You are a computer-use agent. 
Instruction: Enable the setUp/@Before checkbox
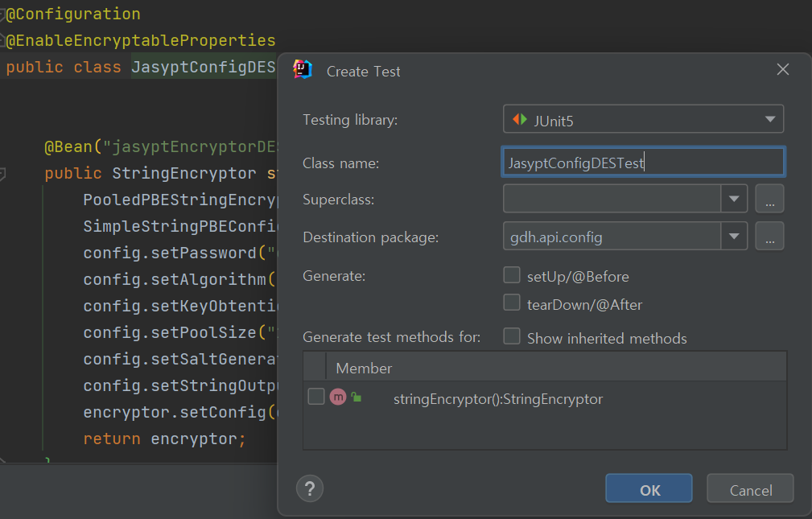(x=512, y=276)
